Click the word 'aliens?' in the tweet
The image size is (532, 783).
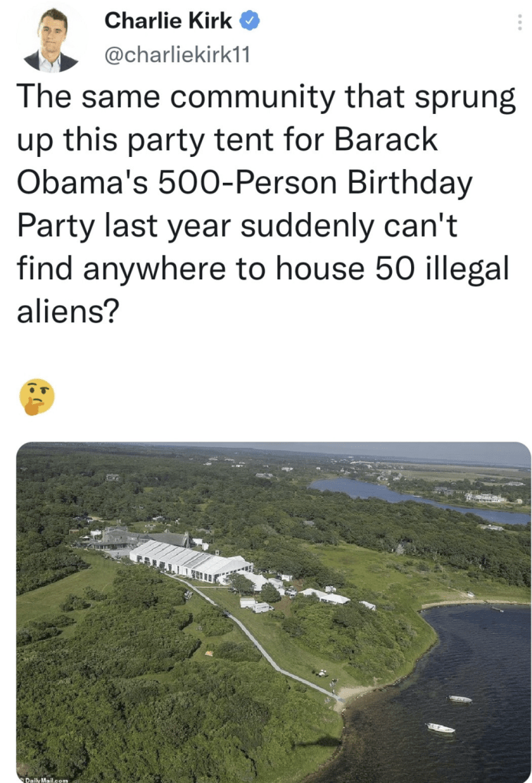point(68,312)
